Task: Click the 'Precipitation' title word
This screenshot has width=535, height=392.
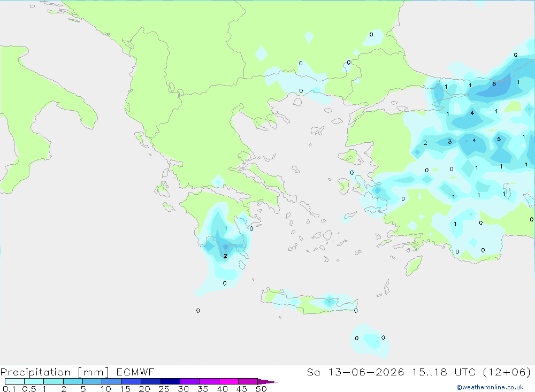Action: (35, 372)
